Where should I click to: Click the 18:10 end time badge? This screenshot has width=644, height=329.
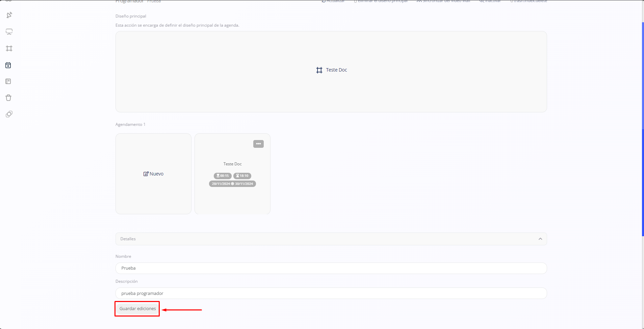coord(242,176)
